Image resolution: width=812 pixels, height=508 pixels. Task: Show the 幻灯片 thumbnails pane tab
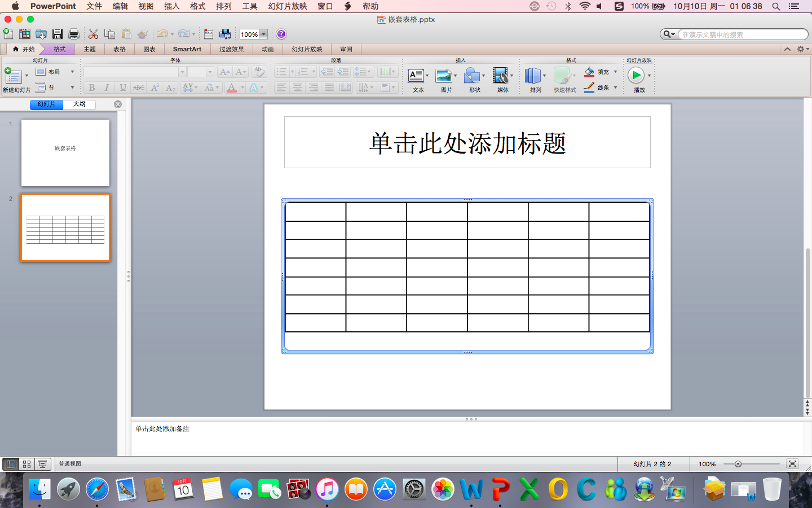(x=46, y=104)
